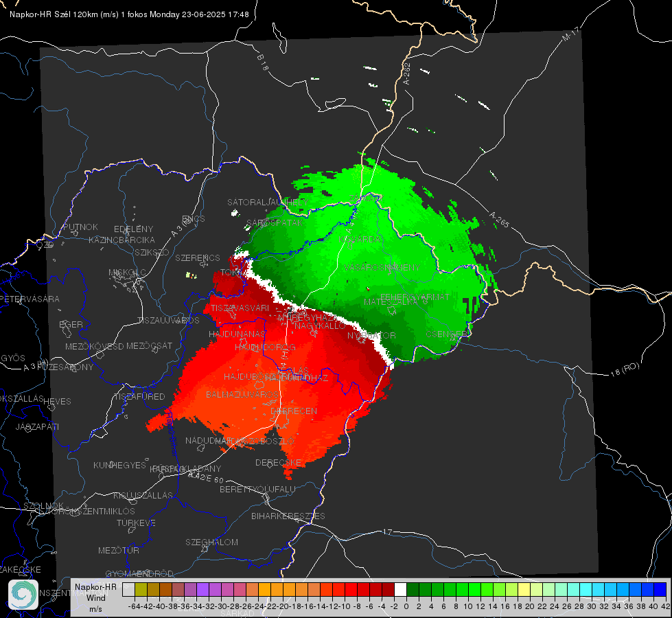The height and width of the screenshot is (618, 672).
Task: Click the MISKOLC city label
Action: point(127,273)
